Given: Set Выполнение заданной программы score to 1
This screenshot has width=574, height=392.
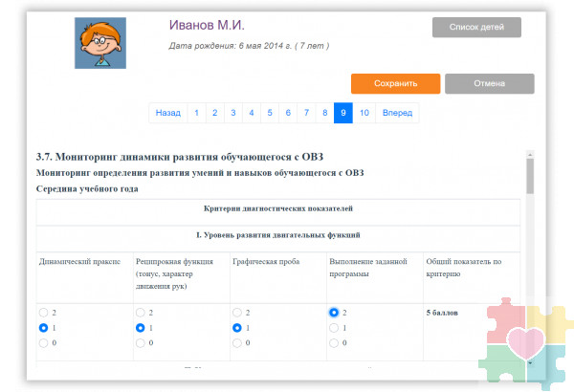Looking at the screenshot, I should click(x=334, y=327).
